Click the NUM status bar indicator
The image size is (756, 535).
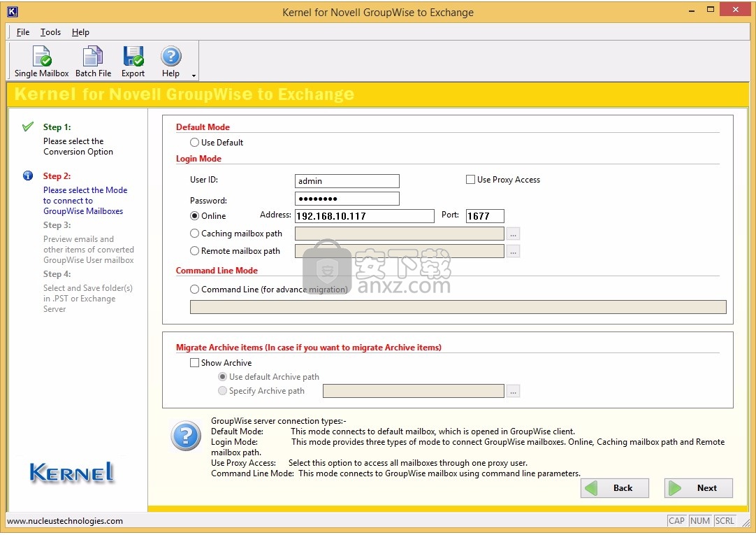(699, 521)
